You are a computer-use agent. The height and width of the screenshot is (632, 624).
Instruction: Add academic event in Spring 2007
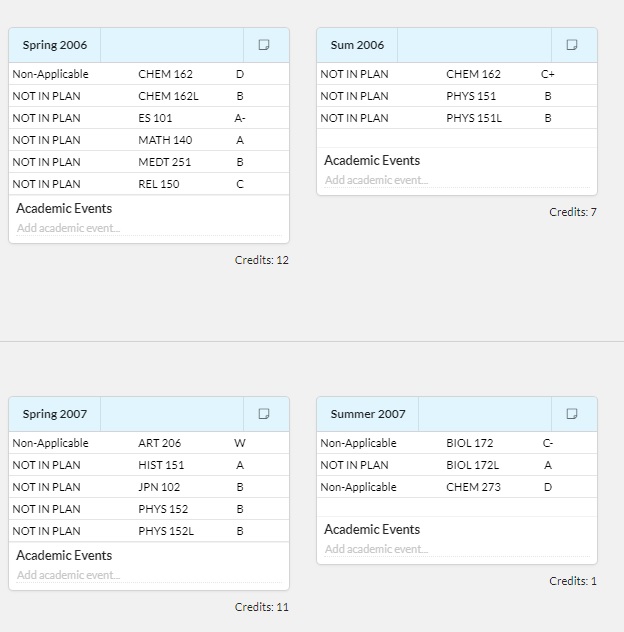click(68, 575)
